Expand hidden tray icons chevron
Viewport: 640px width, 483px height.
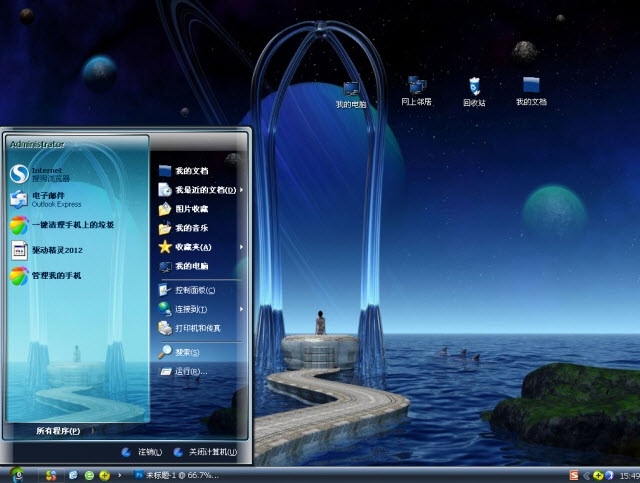(x=586, y=476)
